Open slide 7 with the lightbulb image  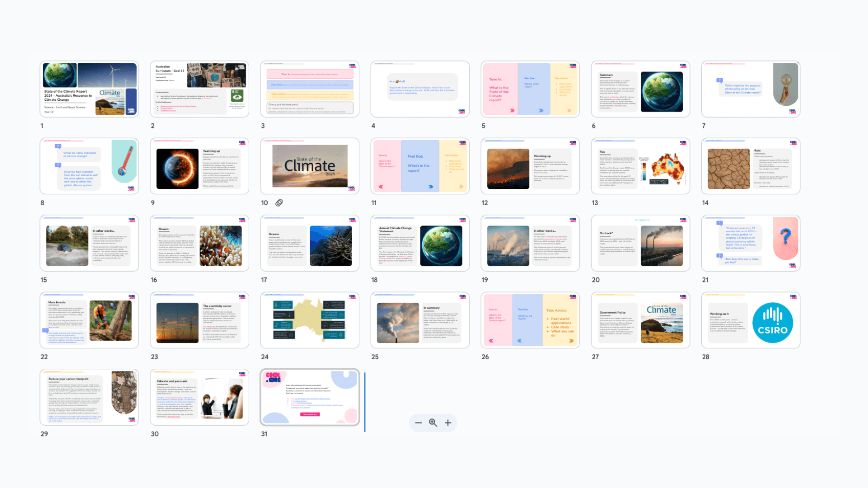tap(751, 89)
